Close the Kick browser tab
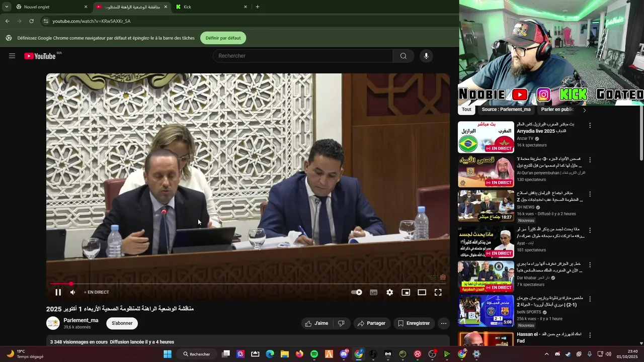 pyautogui.click(x=246, y=7)
